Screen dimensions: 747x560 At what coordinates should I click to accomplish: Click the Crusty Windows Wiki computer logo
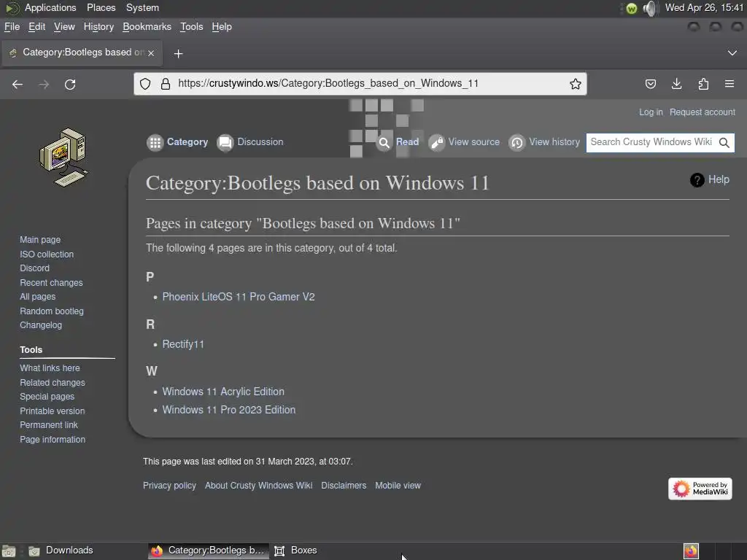(x=63, y=157)
